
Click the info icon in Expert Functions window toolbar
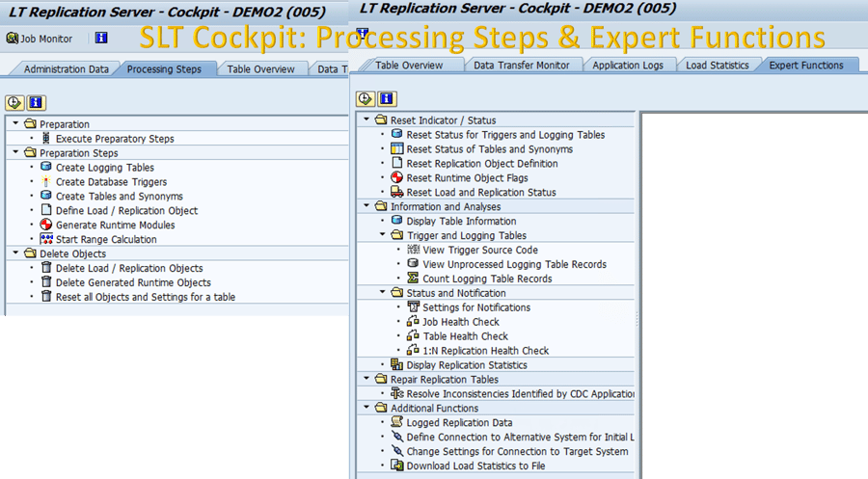(x=387, y=98)
